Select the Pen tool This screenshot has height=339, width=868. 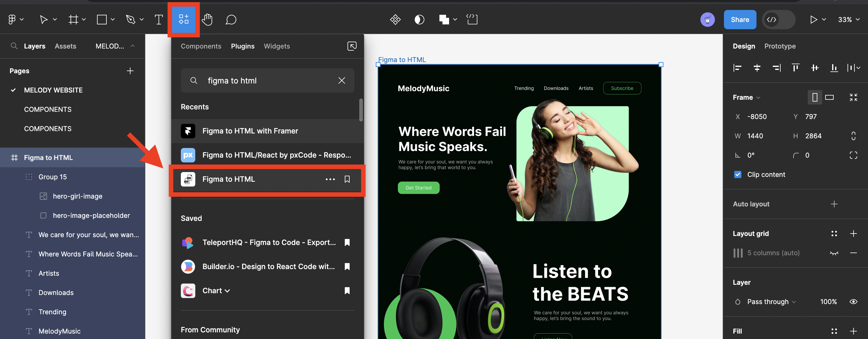coord(131,20)
